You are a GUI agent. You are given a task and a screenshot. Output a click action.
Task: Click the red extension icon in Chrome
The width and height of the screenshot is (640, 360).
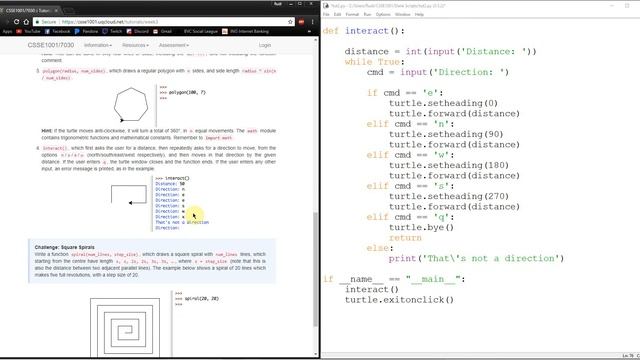point(302,22)
